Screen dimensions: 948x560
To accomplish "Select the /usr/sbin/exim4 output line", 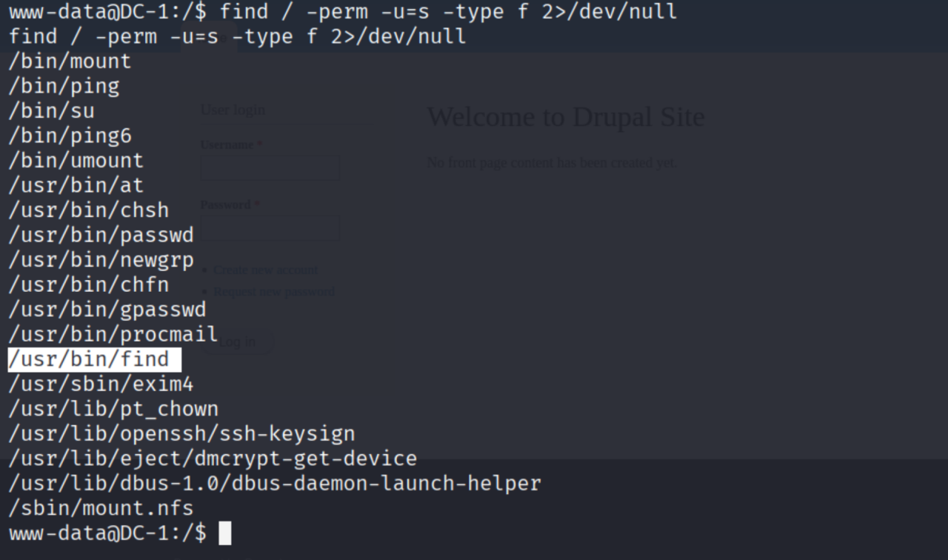I will (101, 384).
